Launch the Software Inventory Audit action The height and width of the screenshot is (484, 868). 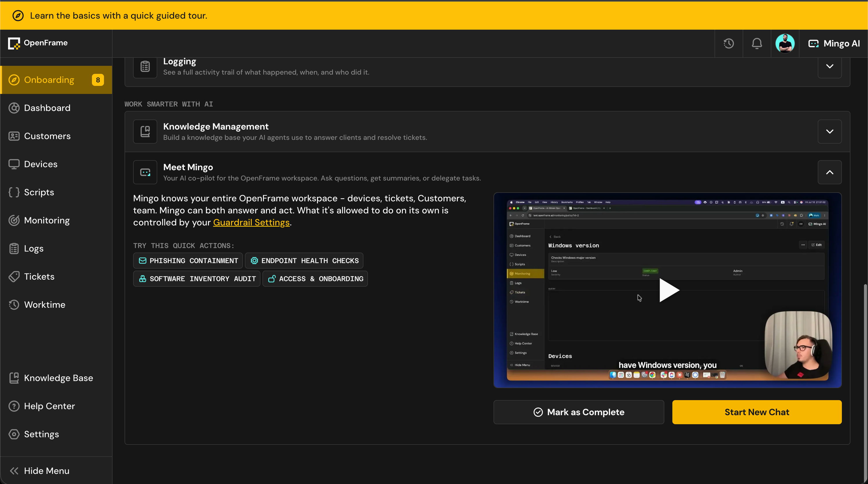(x=197, y=279)
